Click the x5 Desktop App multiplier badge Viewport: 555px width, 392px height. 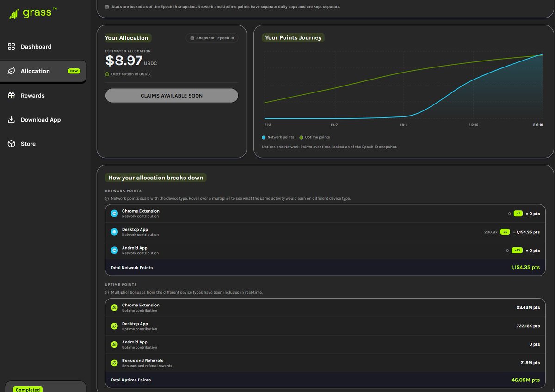pyautogui.click(x=505, y=232)
